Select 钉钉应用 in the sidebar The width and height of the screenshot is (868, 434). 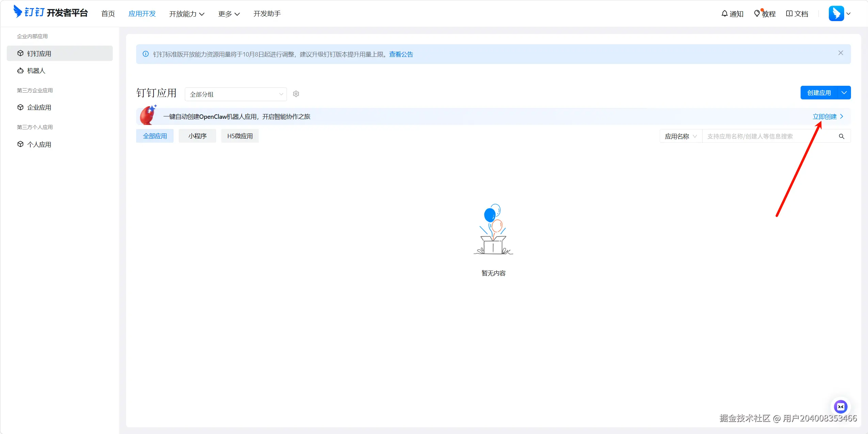point(60,53)
